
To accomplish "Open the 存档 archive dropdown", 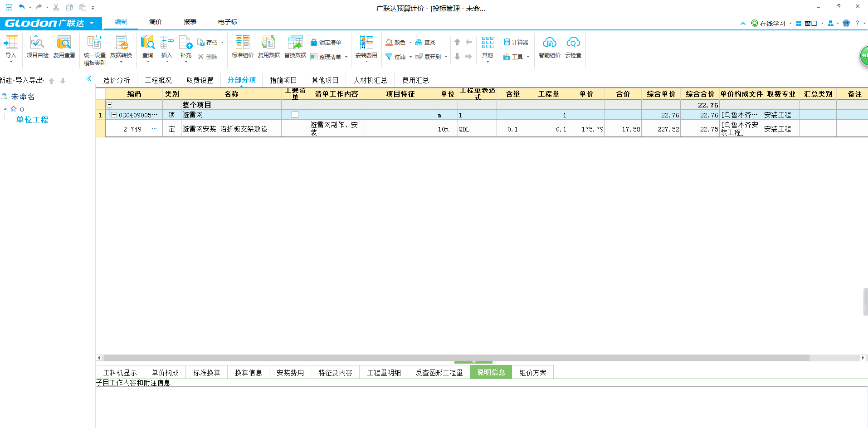I will (222, 43).
